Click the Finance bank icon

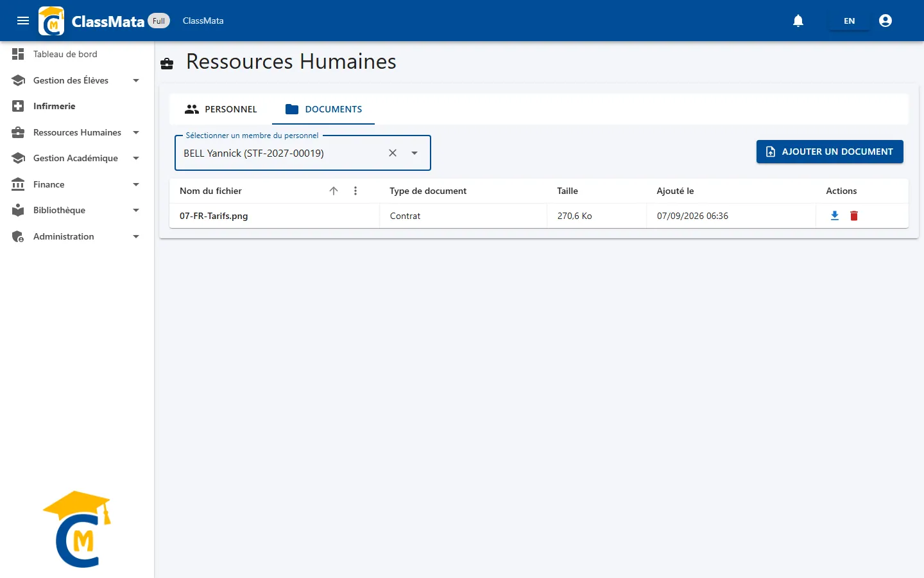pyautogui.click(x=18, y=184)
